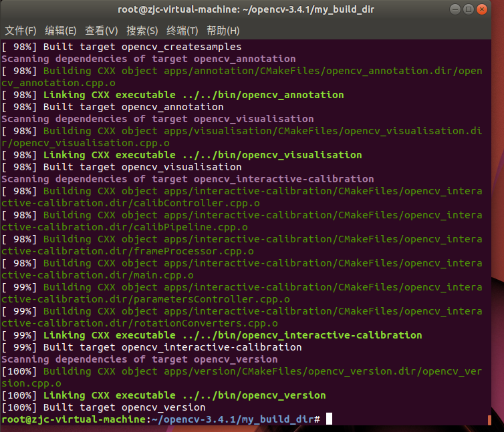Screen dimensions: 504x432
Task: Open the 查看(V) menu
Action: click(x=101, y=31)
